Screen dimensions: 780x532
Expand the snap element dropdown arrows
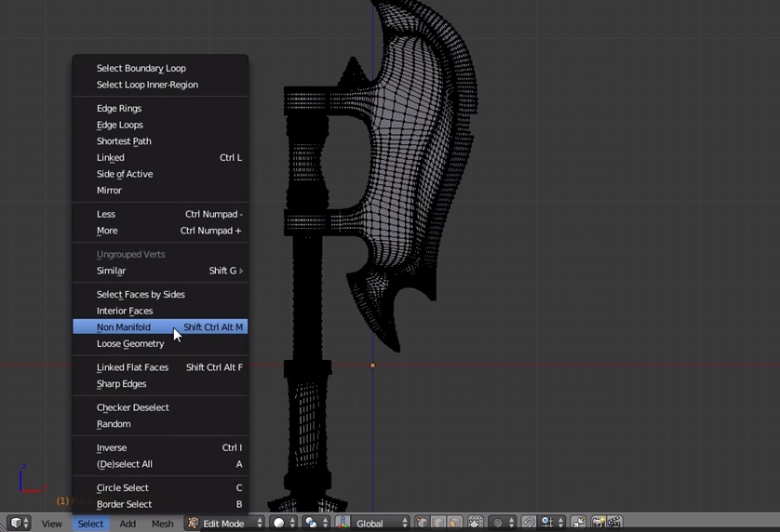click(x=560, y=523)
